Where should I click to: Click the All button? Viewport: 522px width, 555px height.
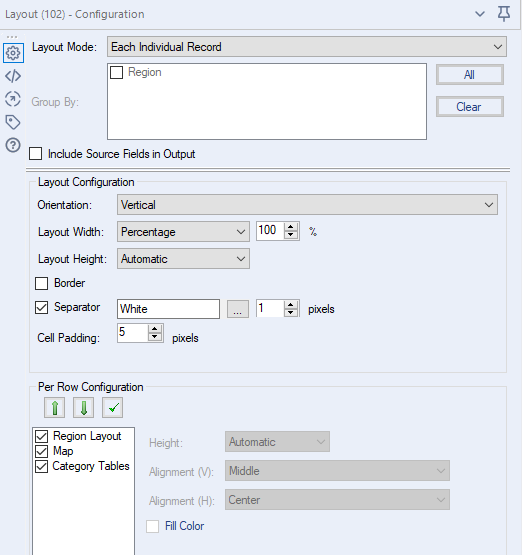(x=470, y=75)
